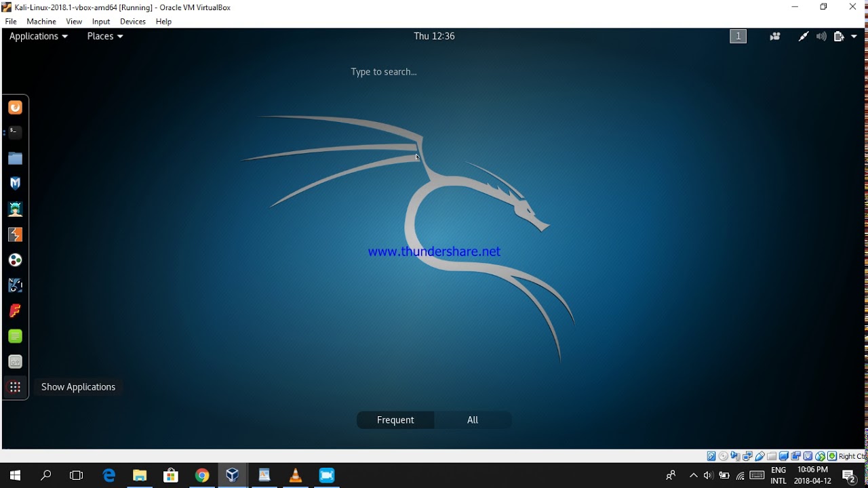This screenshot has height=488, width=868.
Task: Open Windows Wi-Fi network tray icon
Action: point(741,476)
